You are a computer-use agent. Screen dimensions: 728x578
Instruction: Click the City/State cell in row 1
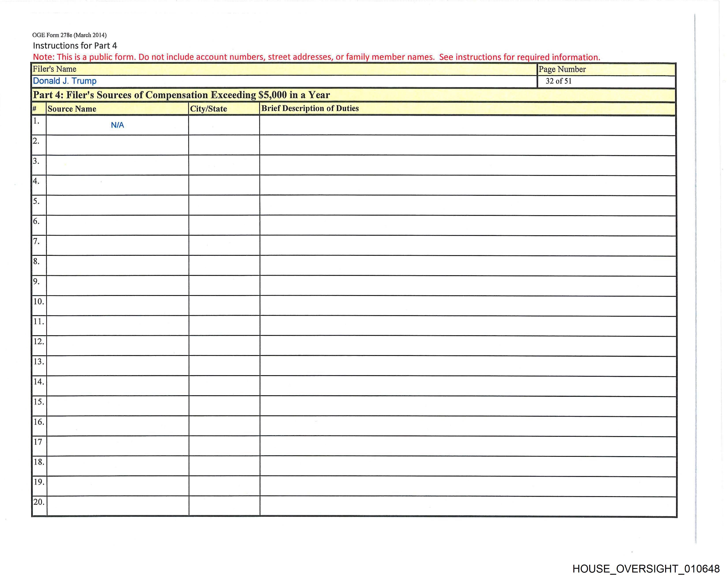pyautogui.click(x=224, y=125)
